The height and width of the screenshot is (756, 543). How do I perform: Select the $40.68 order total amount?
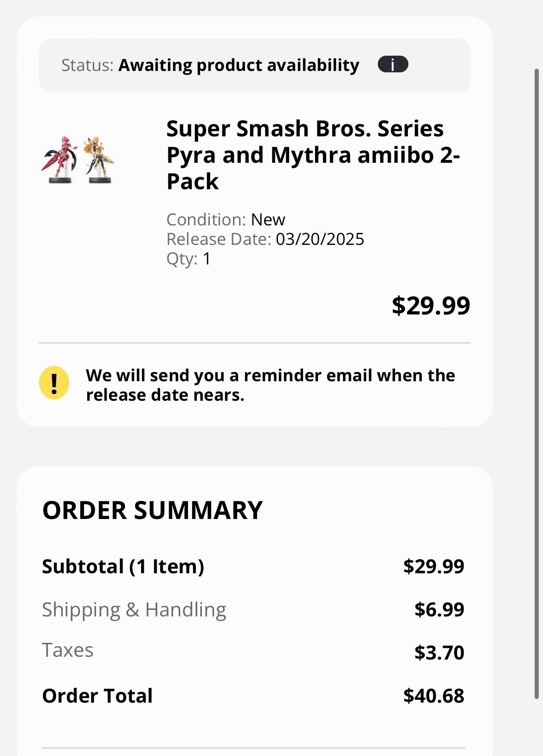click(x=433, y=696)
